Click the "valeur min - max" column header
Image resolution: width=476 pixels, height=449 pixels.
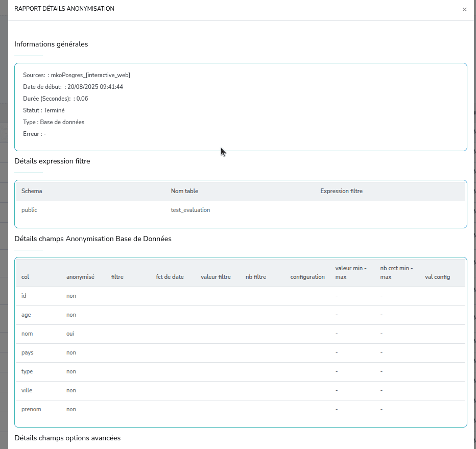point(351,272)
